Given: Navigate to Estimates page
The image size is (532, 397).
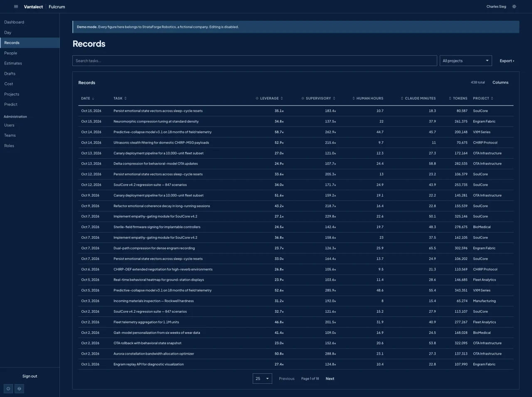Looking at the screenshot, I should (30, 63).
